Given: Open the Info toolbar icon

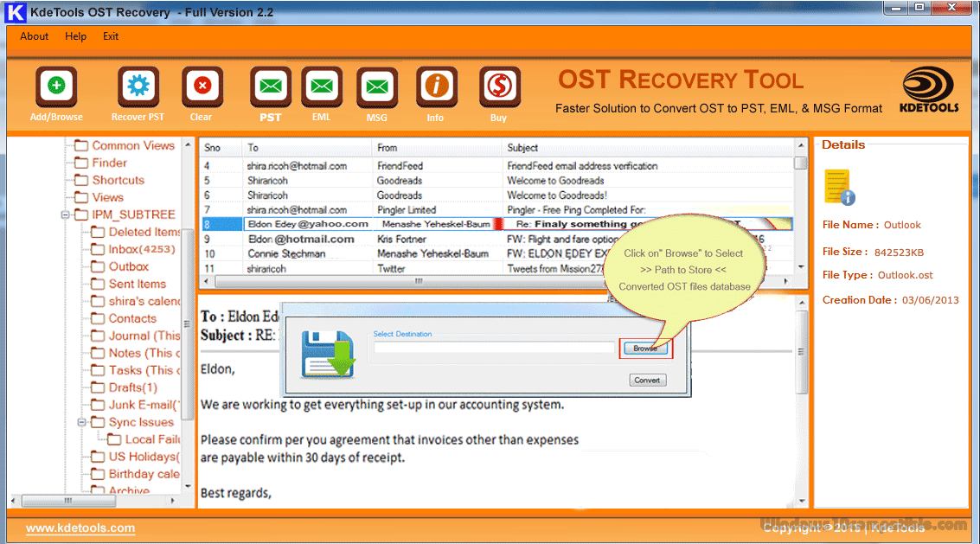Looking at the screenshot, I should point(436,86).
